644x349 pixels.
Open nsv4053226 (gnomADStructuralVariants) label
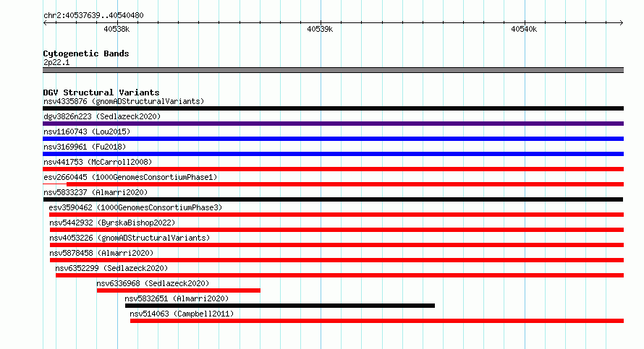click(130, 238)
